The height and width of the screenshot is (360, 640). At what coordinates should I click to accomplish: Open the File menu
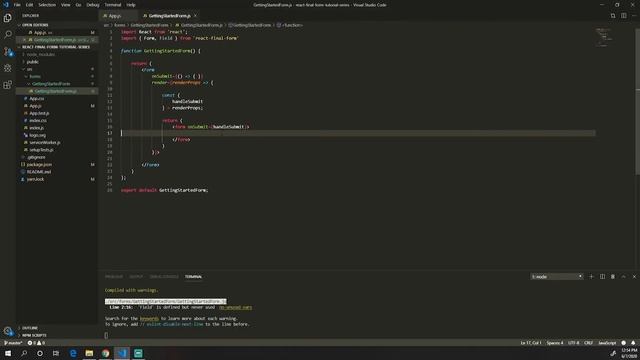click(17, 5)
